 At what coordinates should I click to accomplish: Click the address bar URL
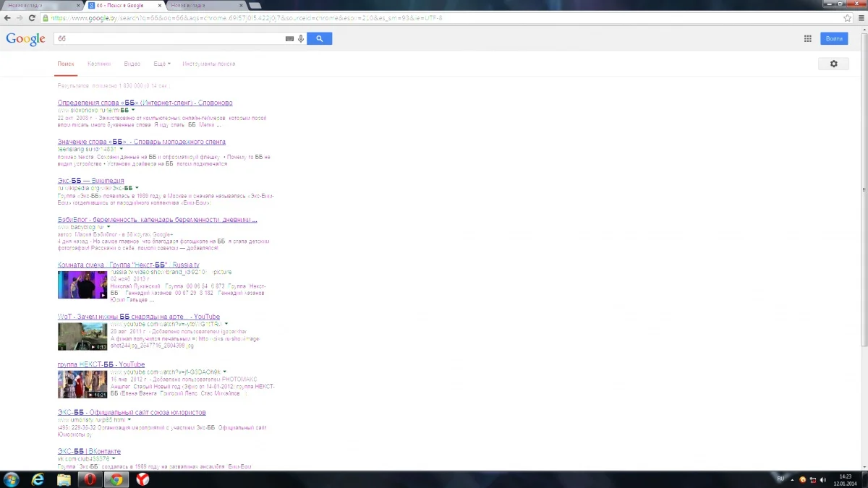coord(246,17)
